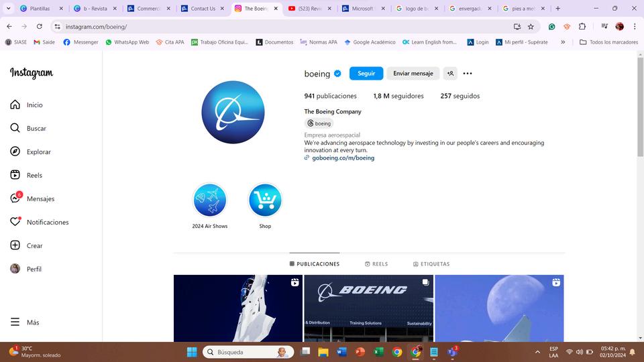Image resolution: width=644 pixels, height=362 pixels.
Task: Open the moon reel post thumbnail
Action: click(499, 308)
